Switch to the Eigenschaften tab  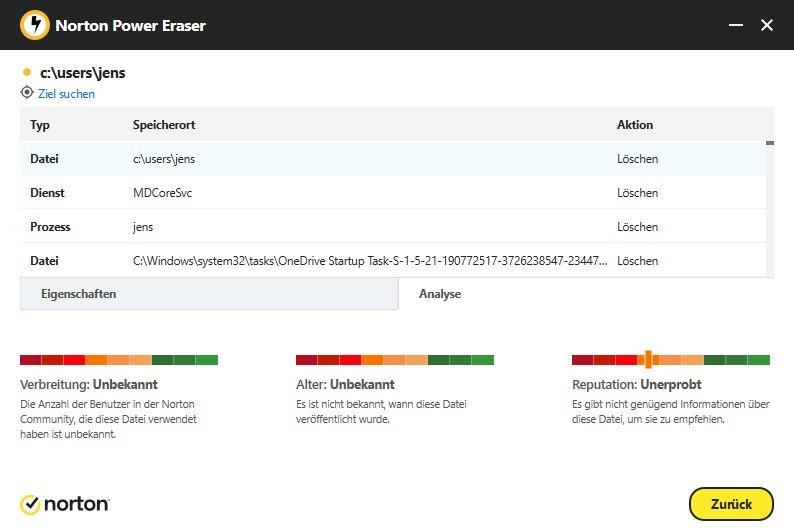[x=209, y=294]
